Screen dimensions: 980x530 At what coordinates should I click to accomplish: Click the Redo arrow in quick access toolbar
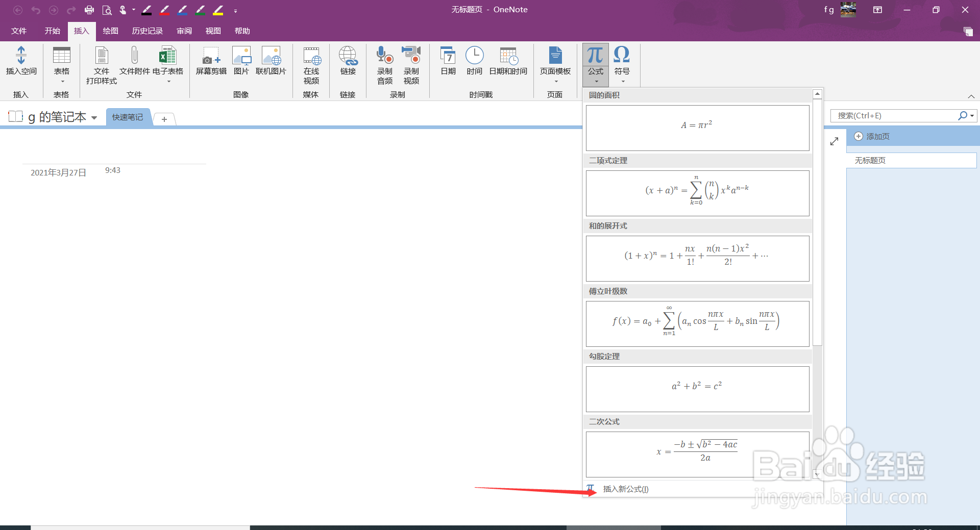[71, 10]
